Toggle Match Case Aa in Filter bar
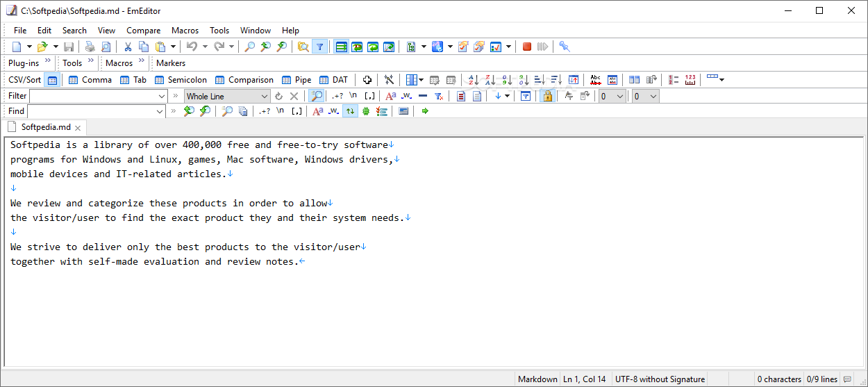This screenshot has height=387, width=868. 391,97
